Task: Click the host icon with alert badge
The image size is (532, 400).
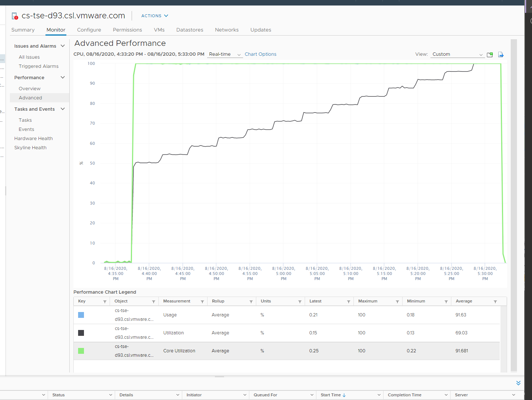Action: (x=15, y=16)
